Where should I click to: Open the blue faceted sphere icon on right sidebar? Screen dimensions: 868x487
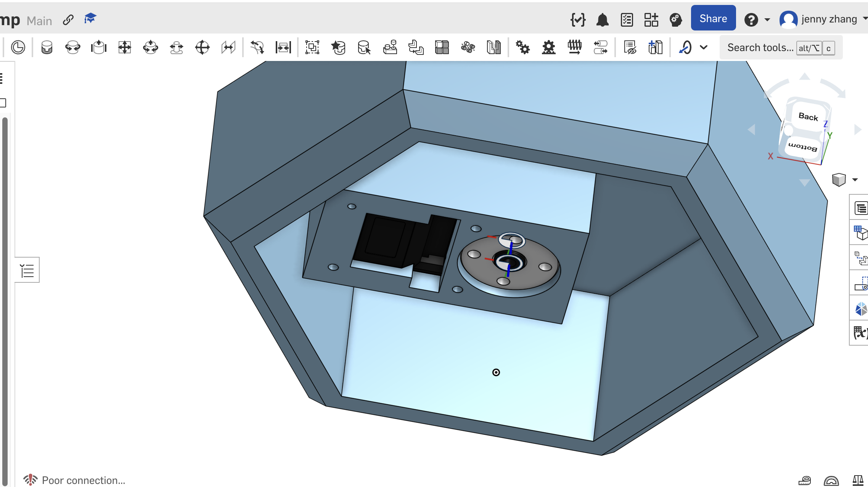860,308
